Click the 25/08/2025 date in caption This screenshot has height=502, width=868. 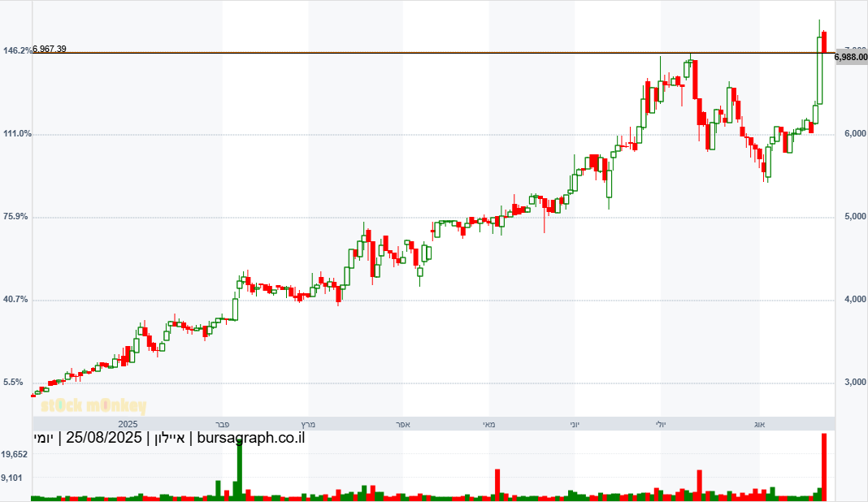[104, 438]
